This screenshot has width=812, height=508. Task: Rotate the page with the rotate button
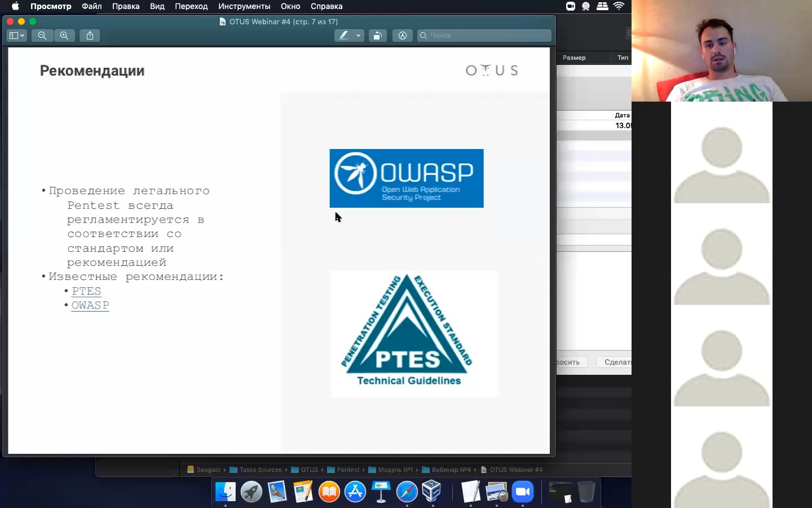378,36
